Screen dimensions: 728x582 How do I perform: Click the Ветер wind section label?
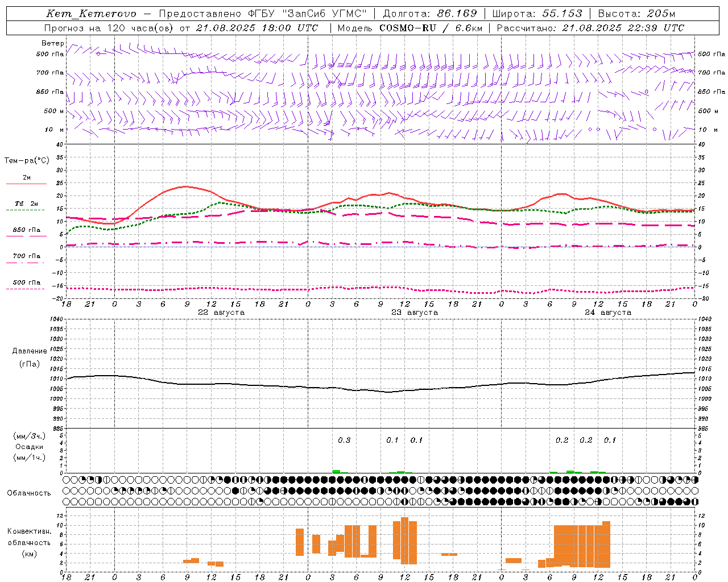coord(53,43)
